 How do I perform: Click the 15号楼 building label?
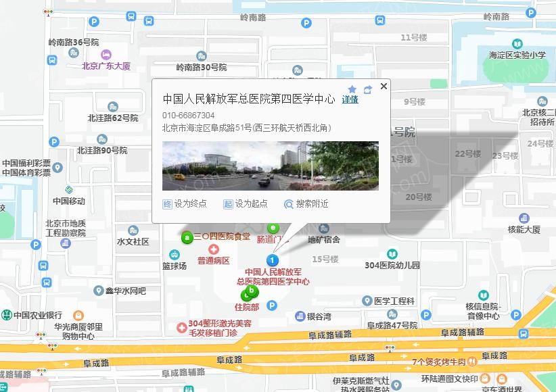pos(325,260)
